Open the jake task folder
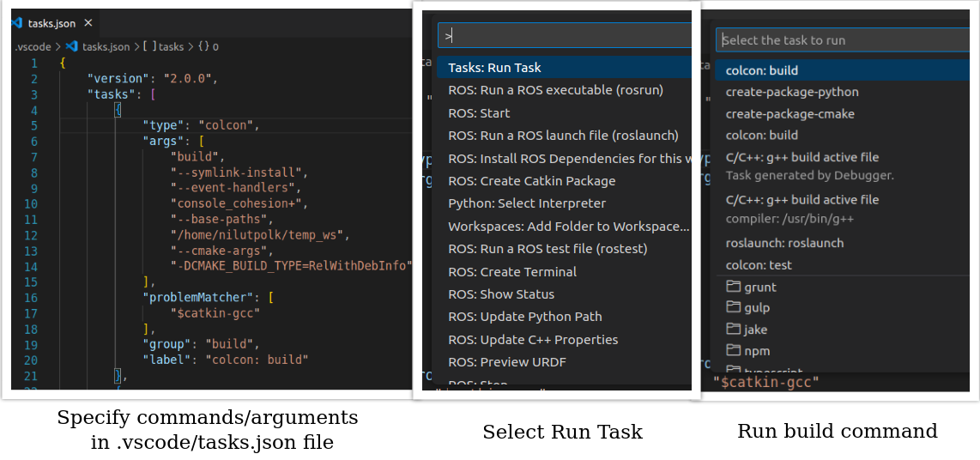The width and height of the screenshot is (980, 460). click(x=843, y=330)
